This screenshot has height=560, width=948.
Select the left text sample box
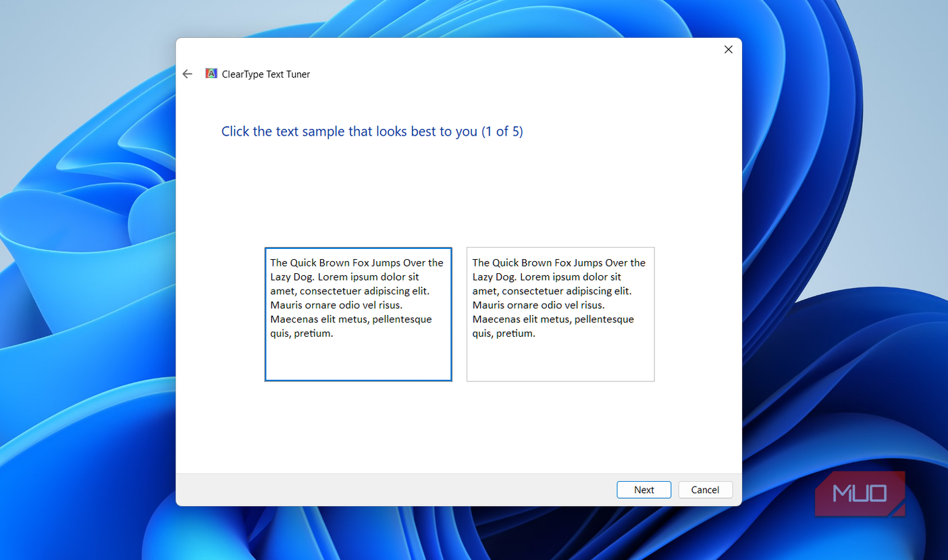coord(358,314)
